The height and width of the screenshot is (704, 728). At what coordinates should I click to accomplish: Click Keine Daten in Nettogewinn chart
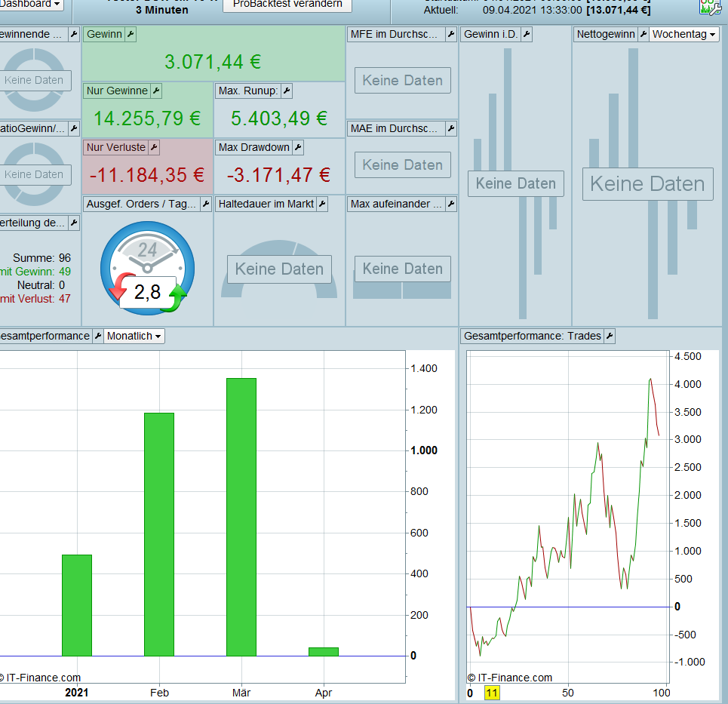pyautogui.click(x=648, y=184)
